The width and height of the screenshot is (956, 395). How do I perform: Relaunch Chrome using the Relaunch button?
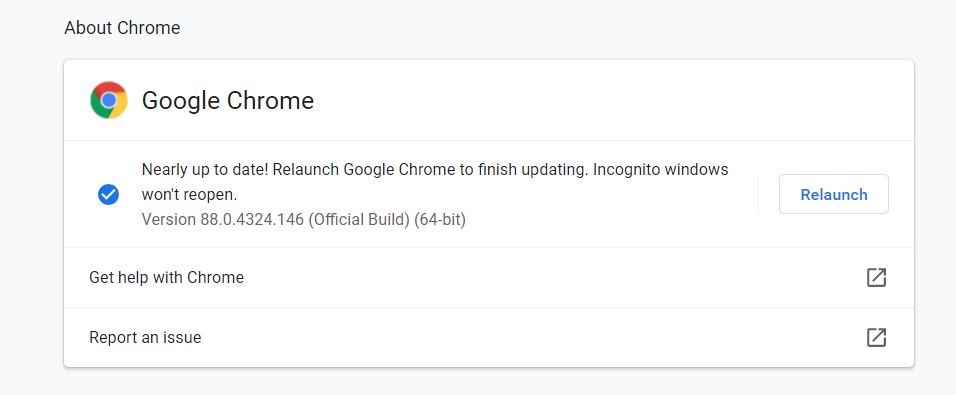tap(833, 194)
